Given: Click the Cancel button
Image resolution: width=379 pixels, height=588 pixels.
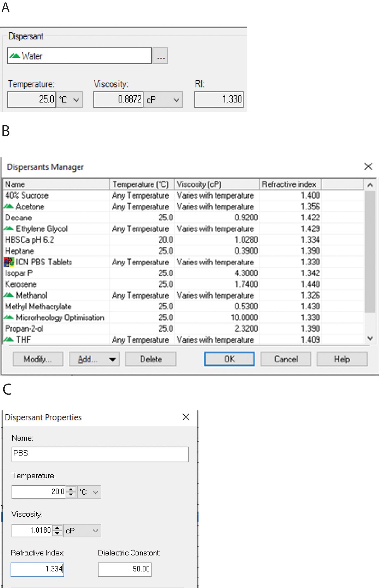Looking at the screenshot, I should [286, 359].
